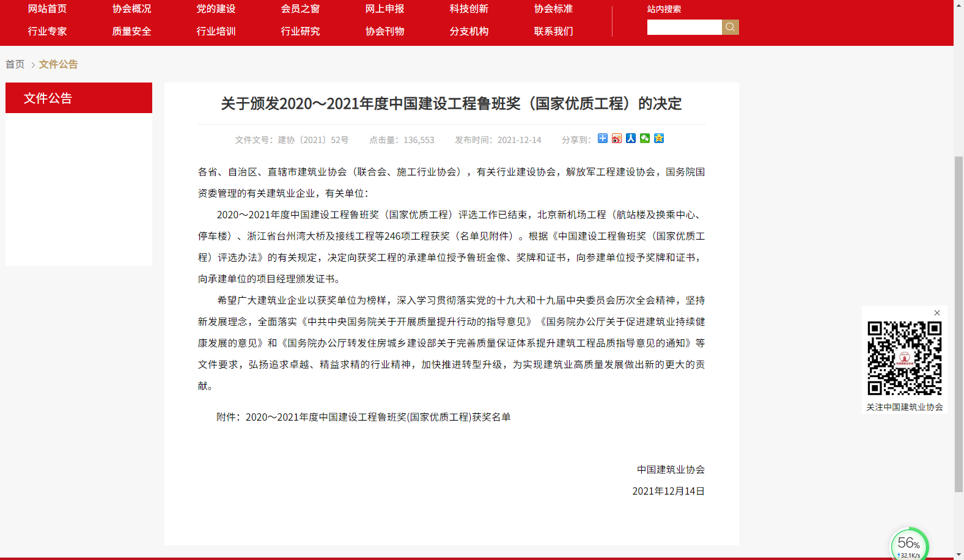Viewport: 964px width, 560px height.
Task: Click the green 56% speed indicator
Action: click(x=908, y=544)
